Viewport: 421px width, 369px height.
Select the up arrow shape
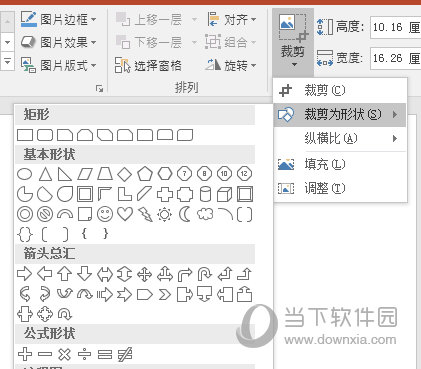coord(64,274)
